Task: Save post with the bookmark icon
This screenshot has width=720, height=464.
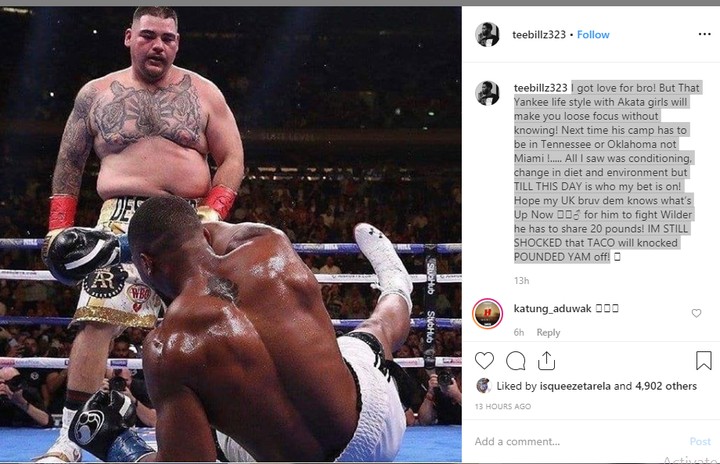Action: pos(703,361)
